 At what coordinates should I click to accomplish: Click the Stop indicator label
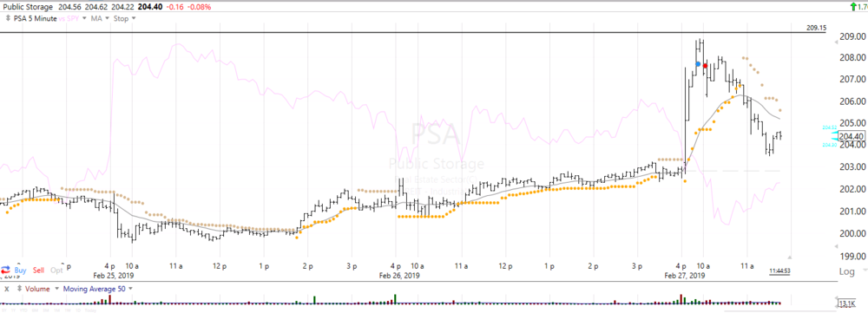[121, 18]
